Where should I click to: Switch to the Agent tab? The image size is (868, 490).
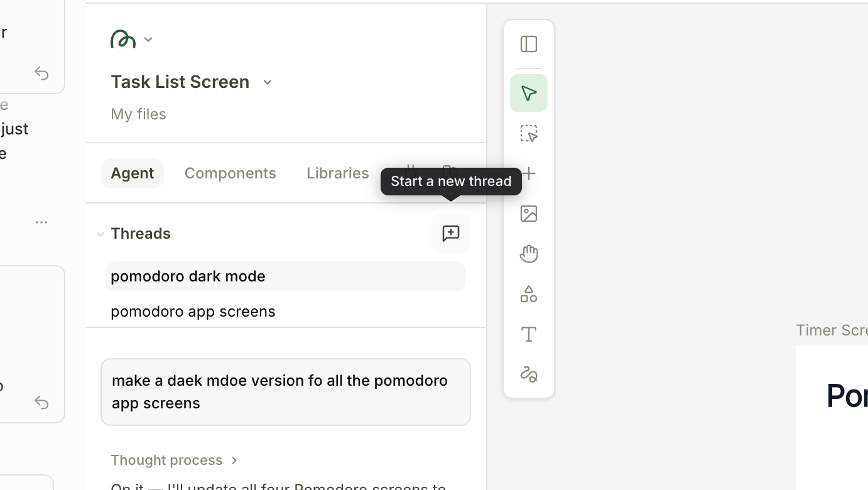tap(132, 173)
